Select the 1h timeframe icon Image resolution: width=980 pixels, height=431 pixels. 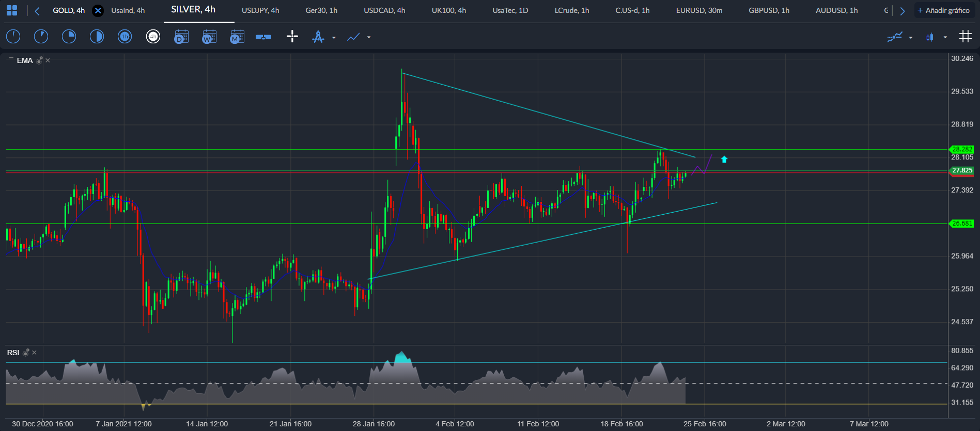click(125, 37)
